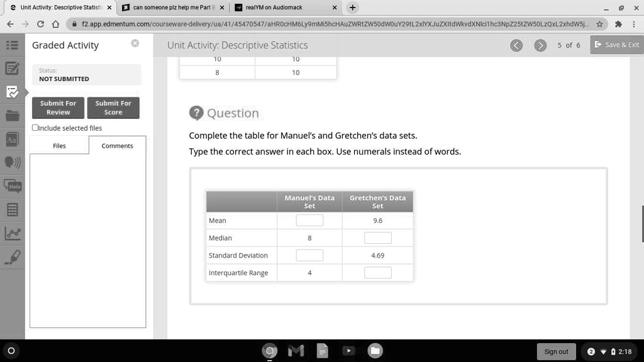Open the dictionary Aa icon

(11, 139)
